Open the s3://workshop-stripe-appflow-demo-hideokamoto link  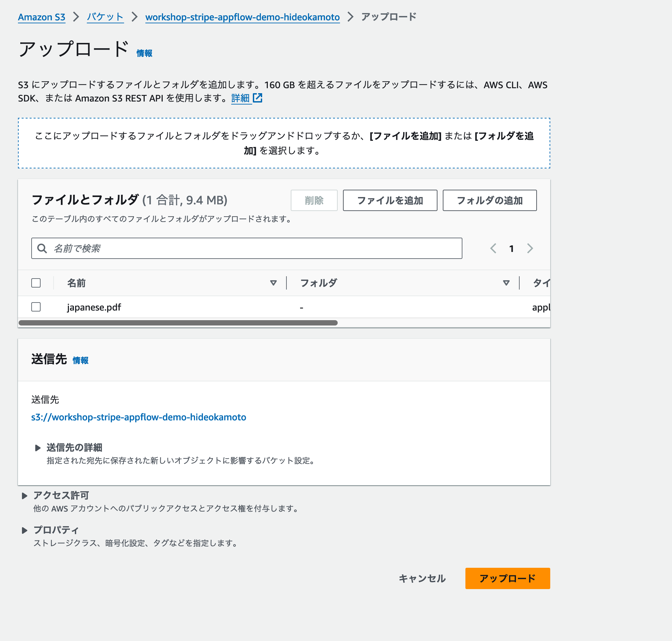(138, 417)
